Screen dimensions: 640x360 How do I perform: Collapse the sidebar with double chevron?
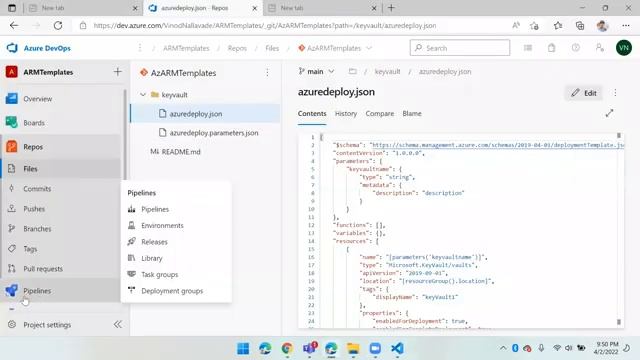click(118, 324)
